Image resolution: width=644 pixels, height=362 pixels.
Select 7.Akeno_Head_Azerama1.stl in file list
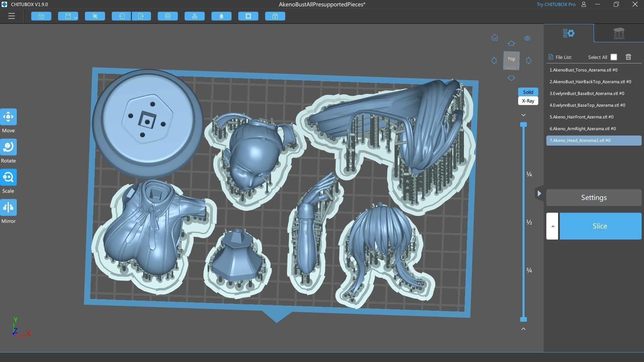coord(594,141)
